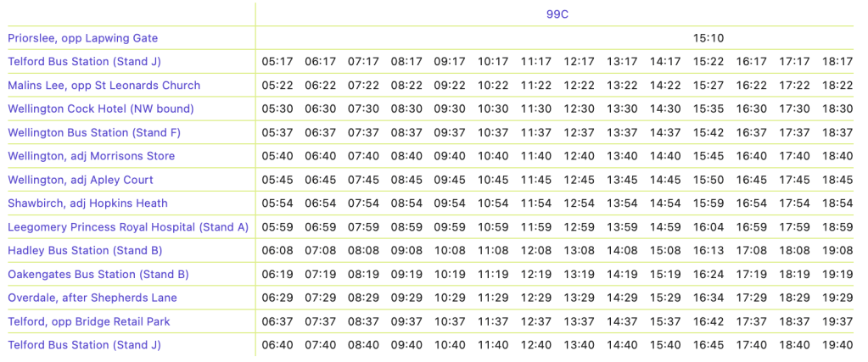Click the 19:40 final arrival time
This screenshot has height=362, width=868.
coord(837,345)
